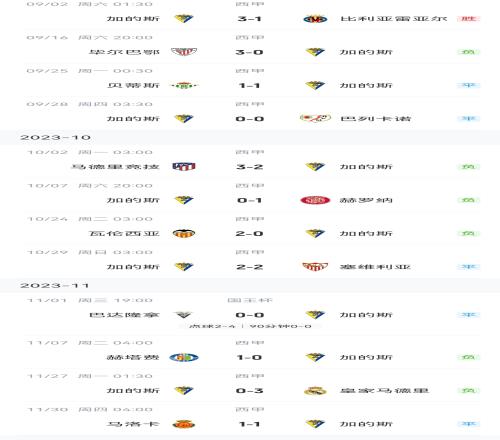Open the Cádiz 3-1 Villarreal match score
Viewport: 500px width, 440px height.
[250, 19]
